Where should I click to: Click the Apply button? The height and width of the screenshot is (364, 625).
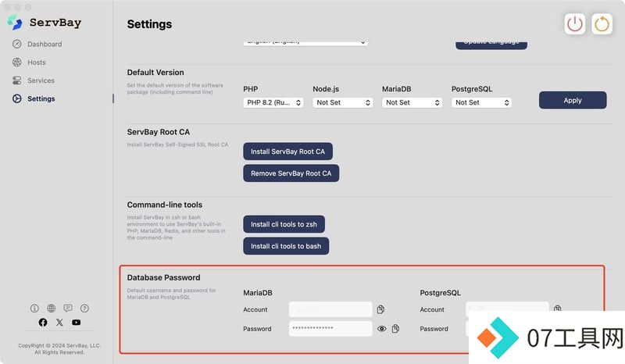[x=573, y=100]
